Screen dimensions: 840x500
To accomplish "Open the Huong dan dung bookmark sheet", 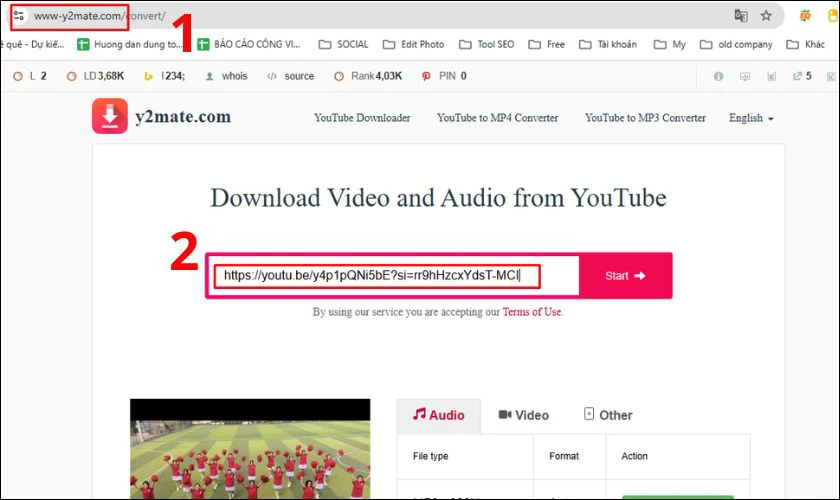I will tap(130, 44).
